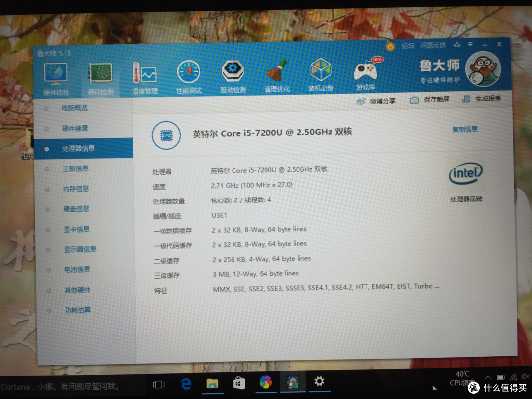This screenshot has height=399, width=532.
Task: Click 保存截屏 save screenshot
Action: point(430,100)
